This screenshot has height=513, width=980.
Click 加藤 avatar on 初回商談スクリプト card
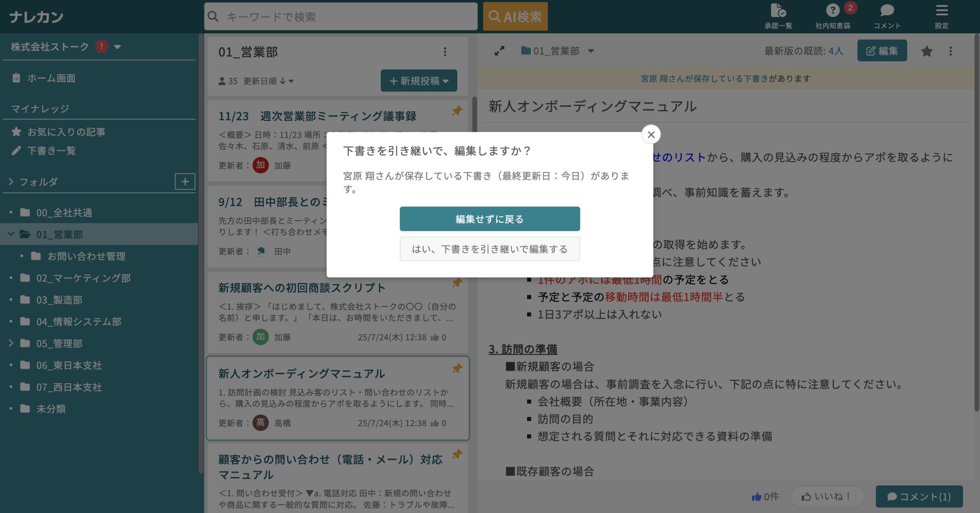pos(260,337)
